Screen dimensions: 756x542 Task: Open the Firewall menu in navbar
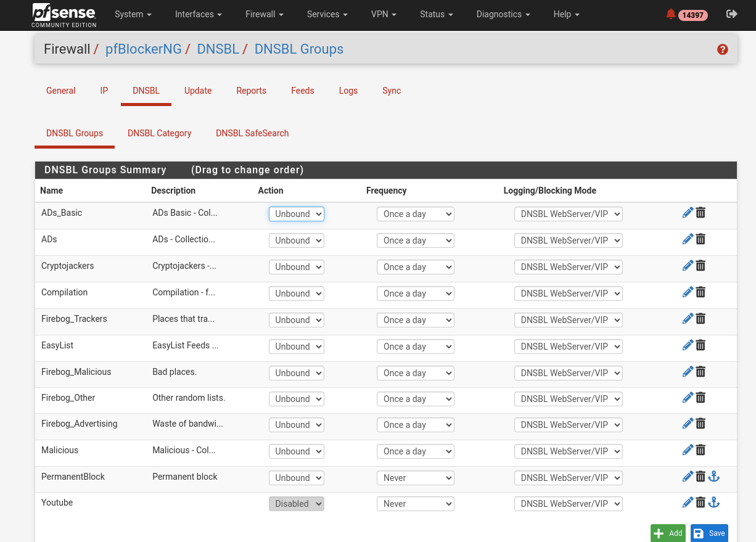(265, 14)
